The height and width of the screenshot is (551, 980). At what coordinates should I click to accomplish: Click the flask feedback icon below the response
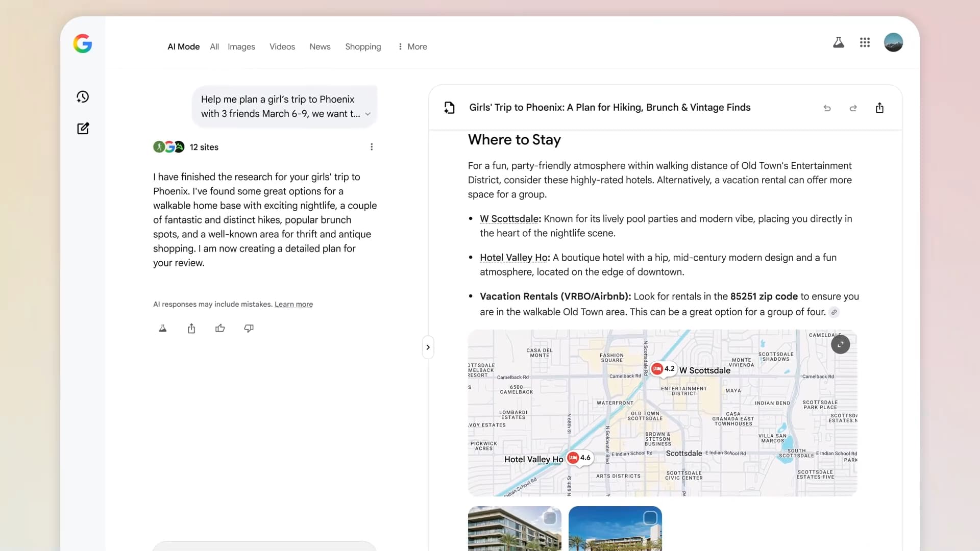162,328
